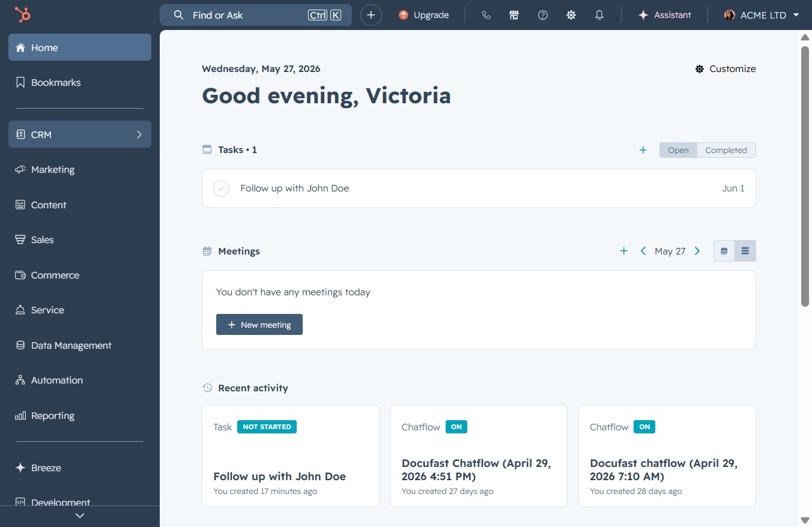
Task: Click the Customize button
Action: pyautogui.click(x=726, y=68)
